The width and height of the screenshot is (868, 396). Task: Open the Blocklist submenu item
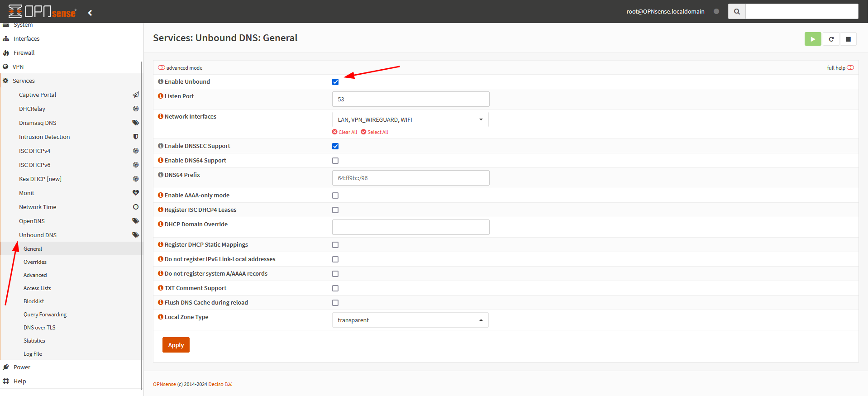click(34, 301)
